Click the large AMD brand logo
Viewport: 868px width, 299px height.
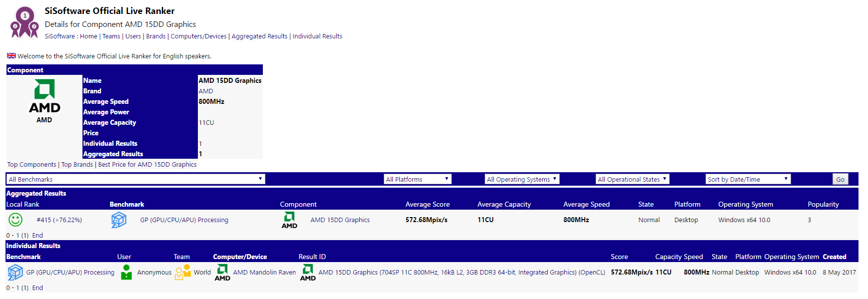[44, 96]
